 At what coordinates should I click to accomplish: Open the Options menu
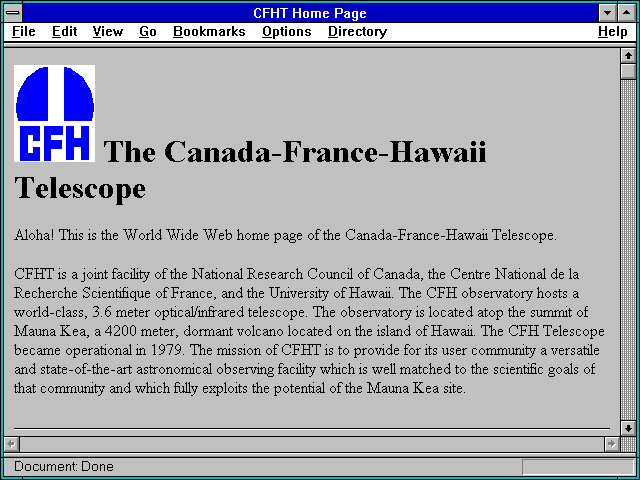click(287, 31)
